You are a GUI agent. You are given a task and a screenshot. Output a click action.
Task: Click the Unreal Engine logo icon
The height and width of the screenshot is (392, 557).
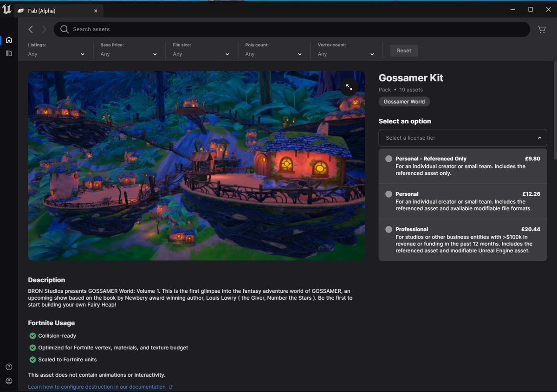pos(6,9)
